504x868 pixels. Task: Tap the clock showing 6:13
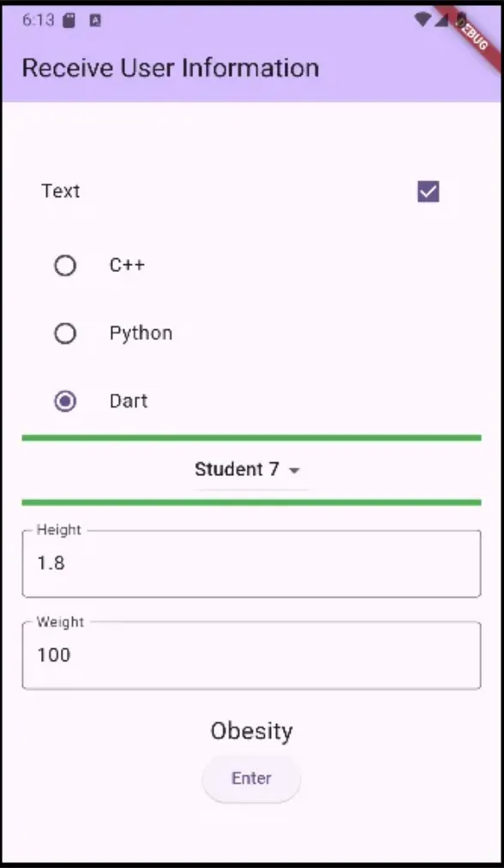pos(39,21)
